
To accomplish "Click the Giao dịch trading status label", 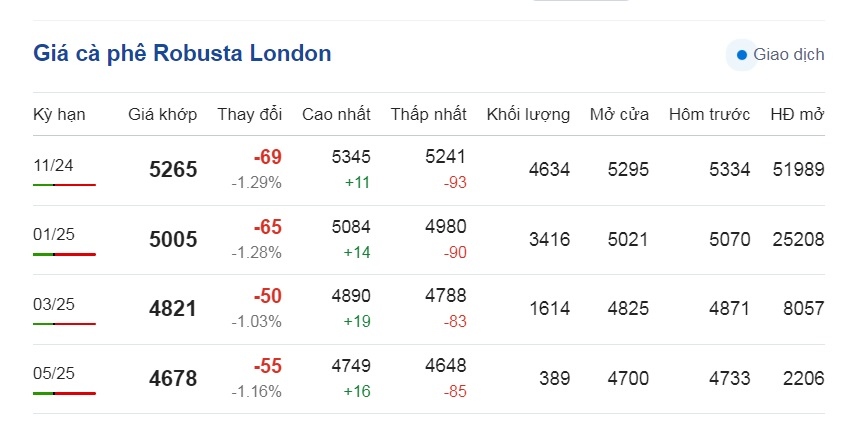I will 788,54.
